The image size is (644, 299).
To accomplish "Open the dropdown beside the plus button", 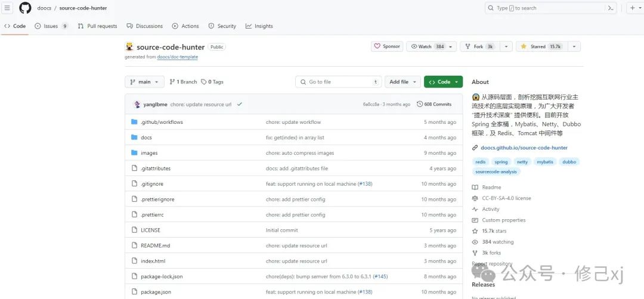I will click(x=640, y=8).
